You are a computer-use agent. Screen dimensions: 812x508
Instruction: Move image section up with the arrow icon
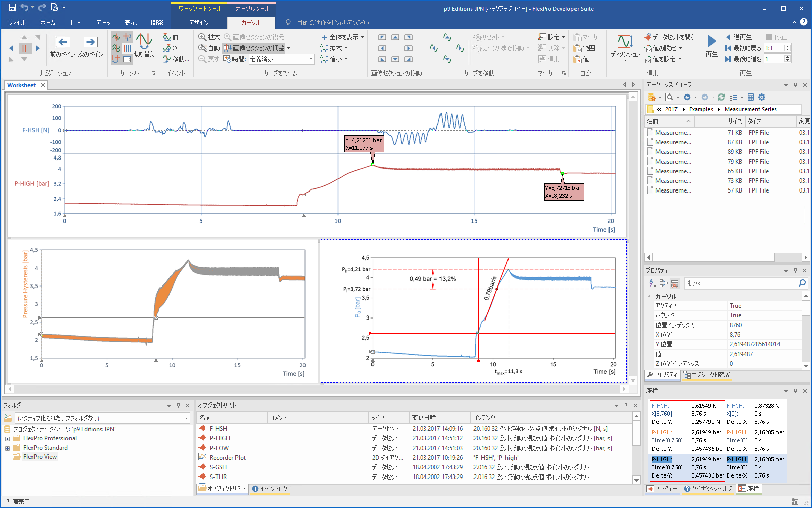pyautogui.click(x=395, y=37)
